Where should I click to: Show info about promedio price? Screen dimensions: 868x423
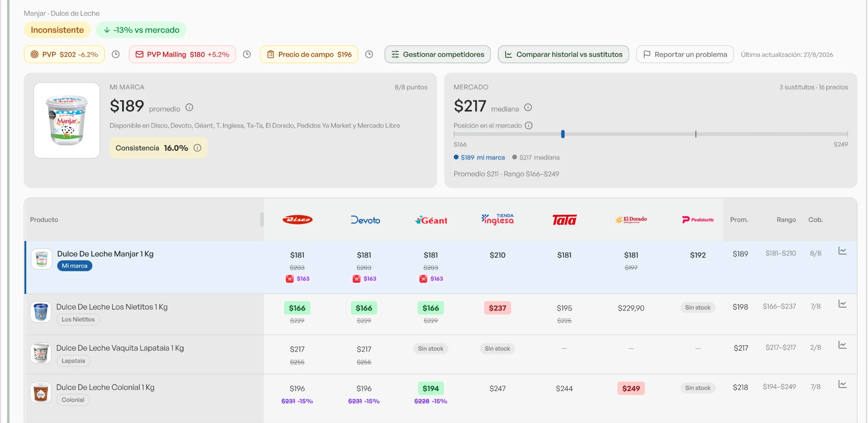[x=189, y=108]
